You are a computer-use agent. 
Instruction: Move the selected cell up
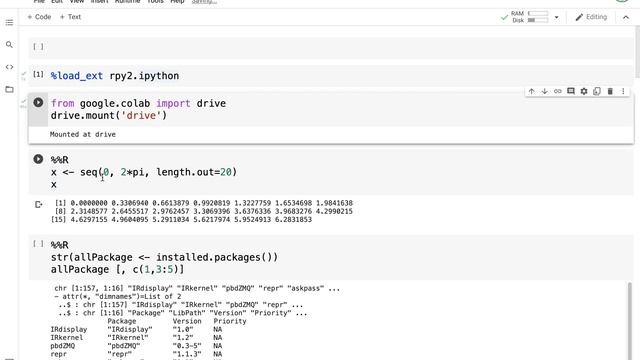click(x=531, y=91)
